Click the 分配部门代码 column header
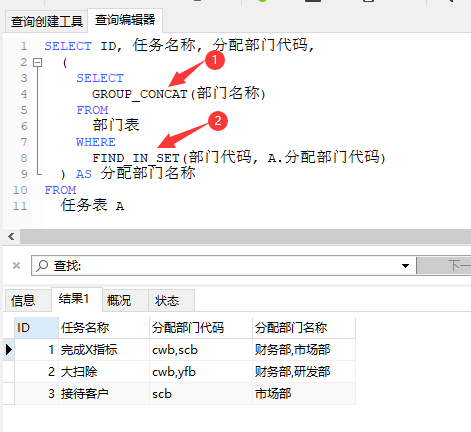This screenshot has width=471, height=432. 201,328
